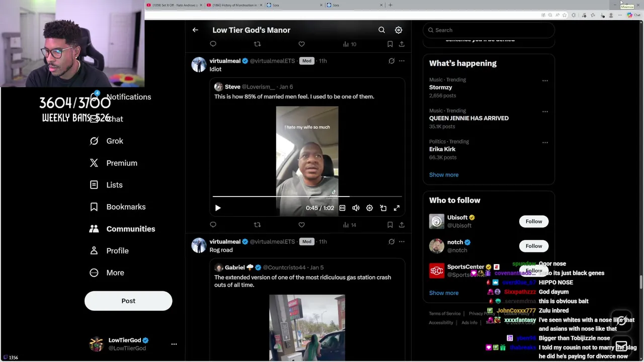
Task: Seek on the video progress bar
Action: [x=307, y=196]
